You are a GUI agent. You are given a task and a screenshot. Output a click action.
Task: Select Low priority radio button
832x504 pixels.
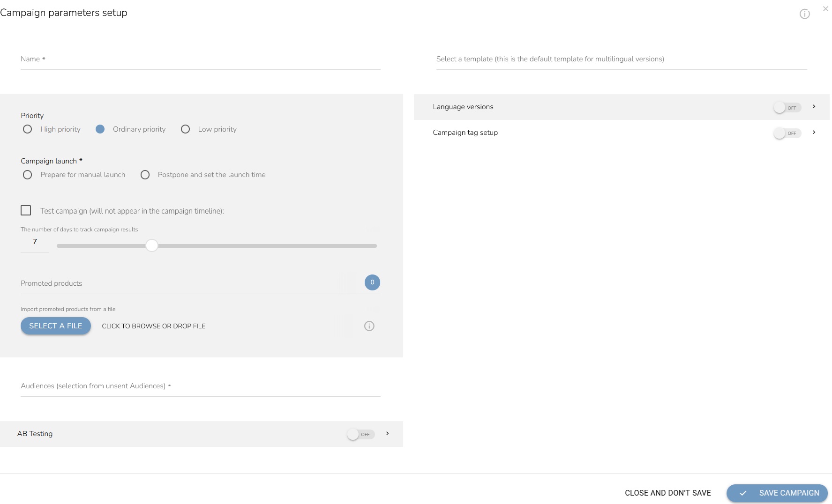point(186,129)
